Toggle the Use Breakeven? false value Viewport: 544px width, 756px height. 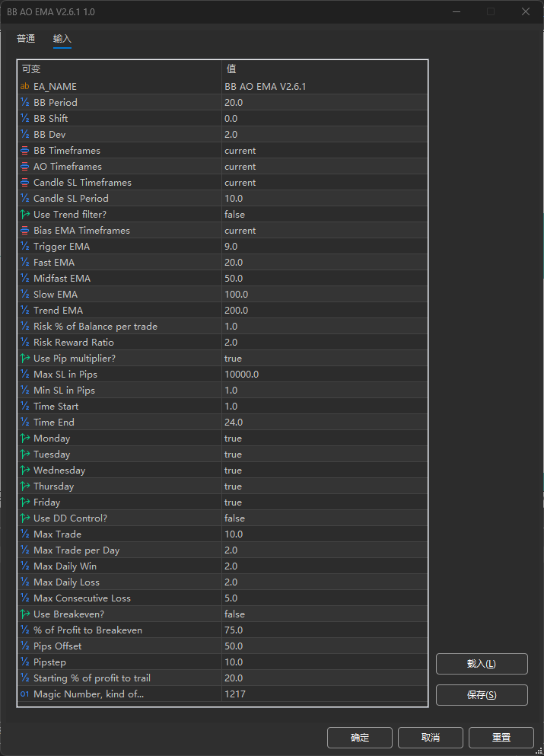pyautogui.click(x=234, y=614)
